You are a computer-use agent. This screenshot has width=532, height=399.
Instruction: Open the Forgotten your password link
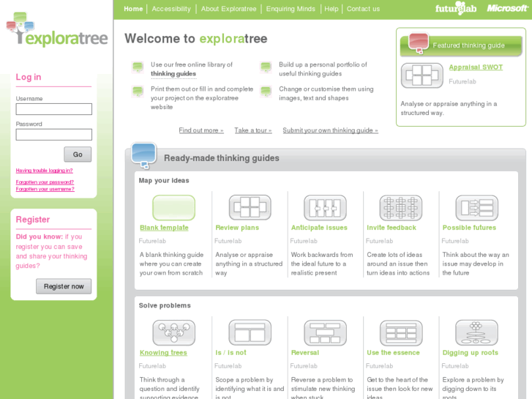point(45,182)
